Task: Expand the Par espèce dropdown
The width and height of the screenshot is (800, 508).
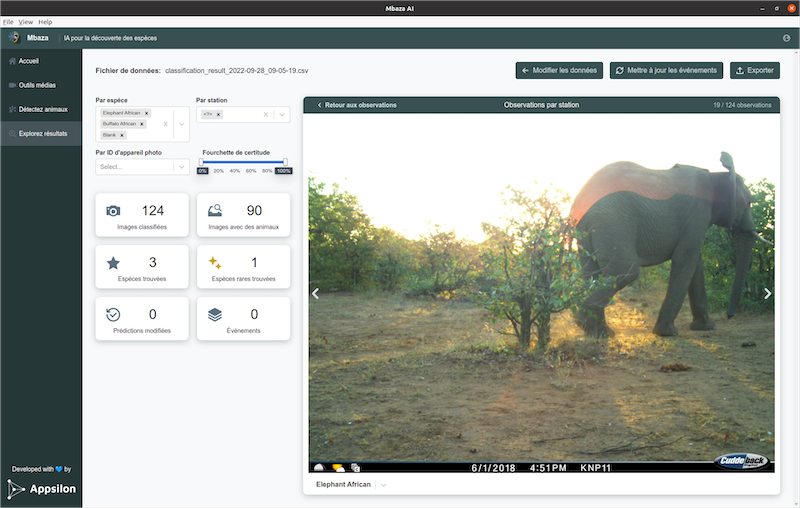Action: (x=182, y=124)
